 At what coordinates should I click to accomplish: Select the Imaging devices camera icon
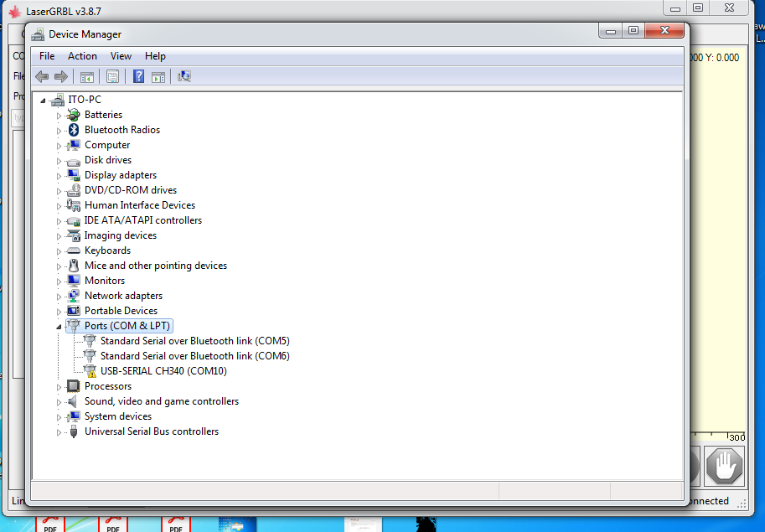[x=74, y=235]
